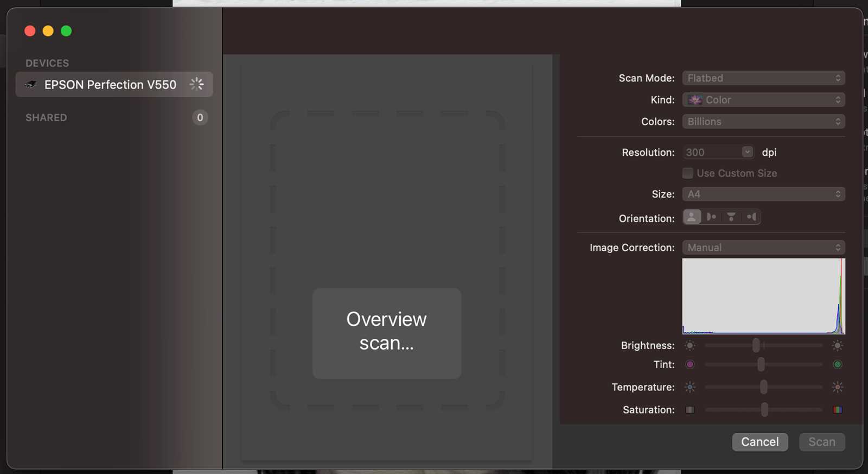This screenshot has height=474, width=868.
Task: Click the Scan button
Action: click(x=822, y=442)
